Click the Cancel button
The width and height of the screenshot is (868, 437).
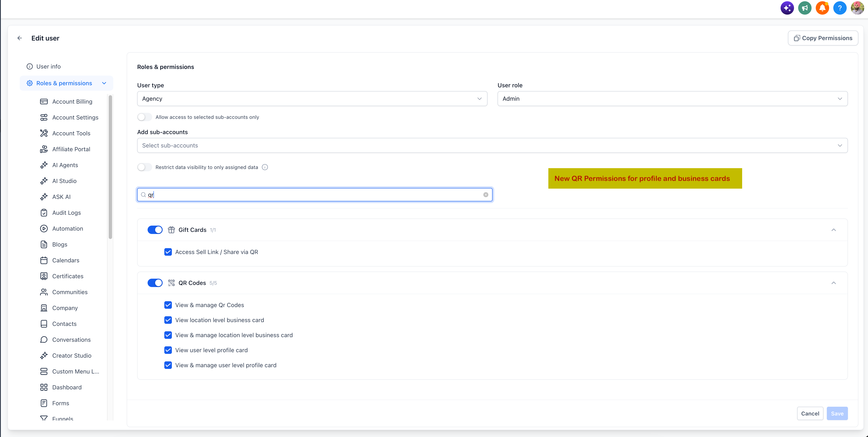810,413
